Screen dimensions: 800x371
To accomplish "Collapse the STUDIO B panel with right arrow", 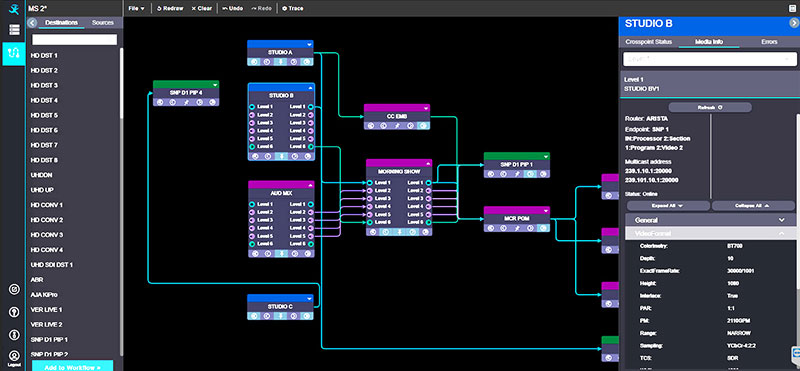I will [x=793, y=22].
